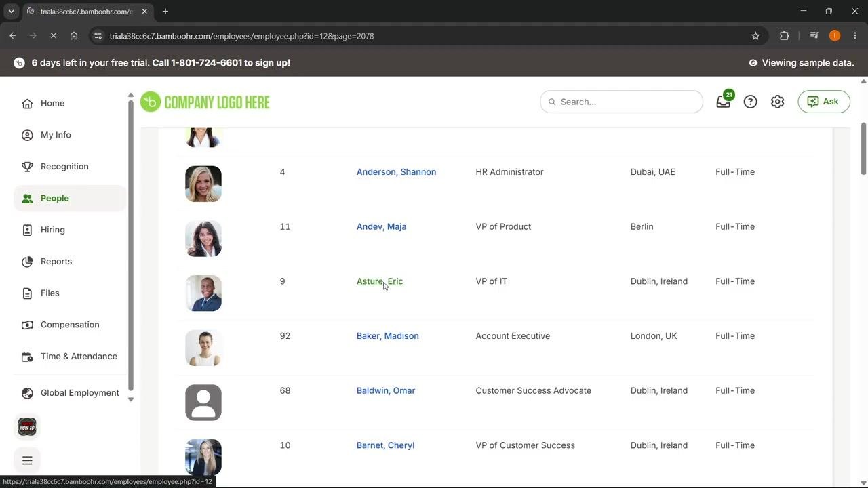Open Baker, Madison's profile link

tap(387, 336)
